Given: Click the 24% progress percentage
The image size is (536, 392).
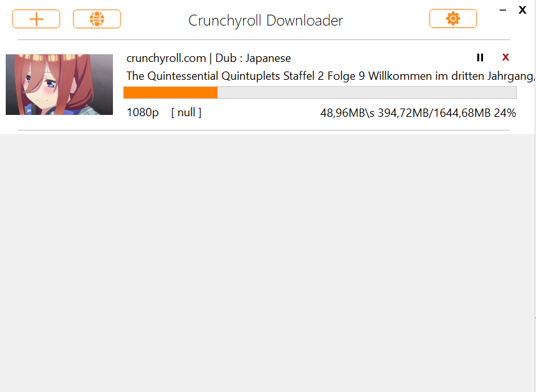Looking at the screenshot, I should pos(505,113).
